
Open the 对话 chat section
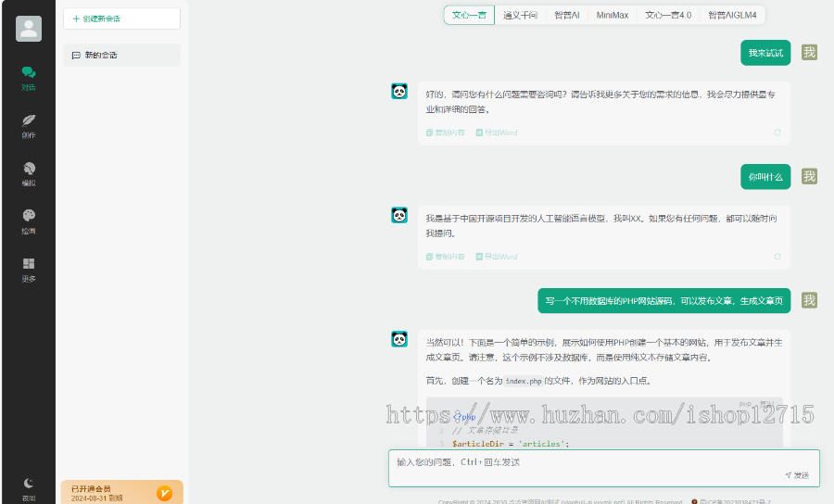(x=29, y=78)
